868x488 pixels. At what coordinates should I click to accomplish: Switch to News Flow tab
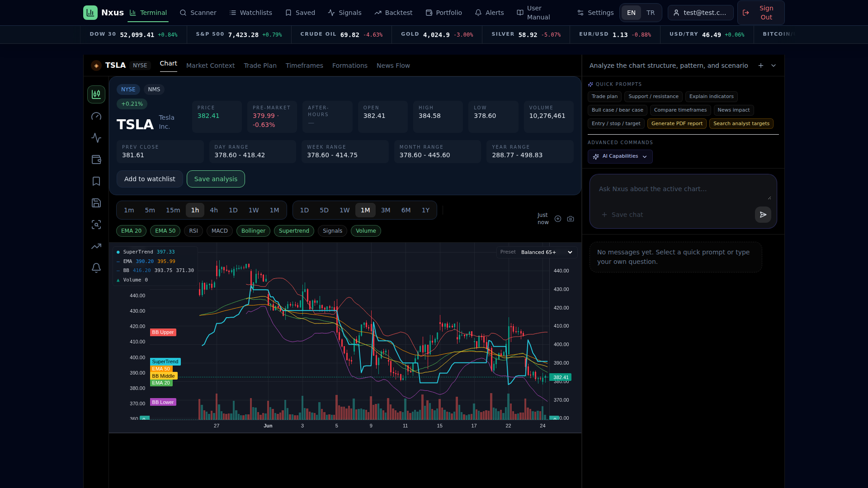393,66
